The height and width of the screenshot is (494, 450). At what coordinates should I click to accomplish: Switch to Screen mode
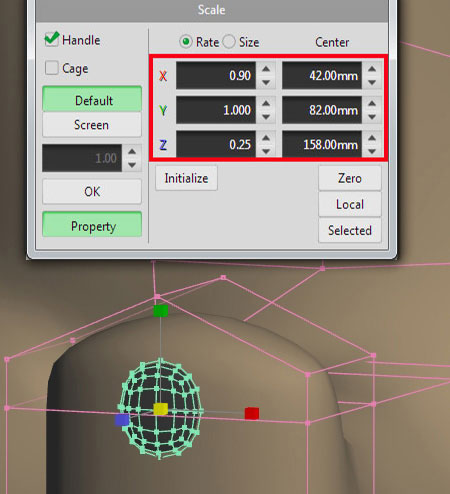click(x=92, y=125)
